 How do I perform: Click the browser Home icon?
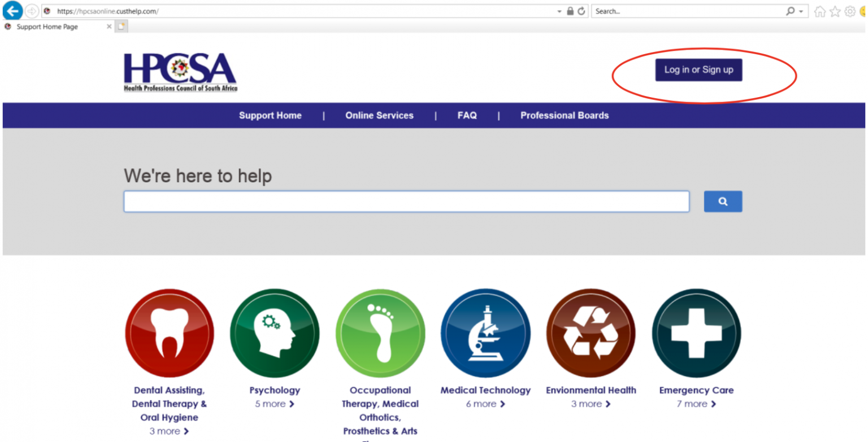(x=819, y=11)
